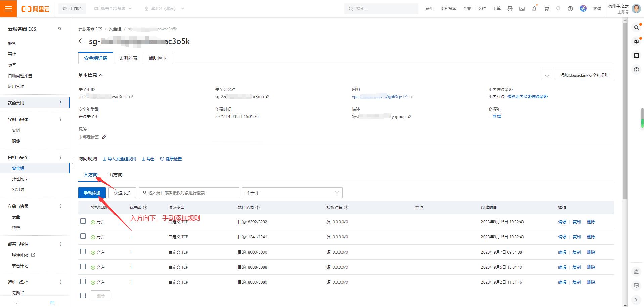Click the 修改组内网络连通策略 link
The height and width of the screenshot is (307, 644).
(x=527, y=97)
